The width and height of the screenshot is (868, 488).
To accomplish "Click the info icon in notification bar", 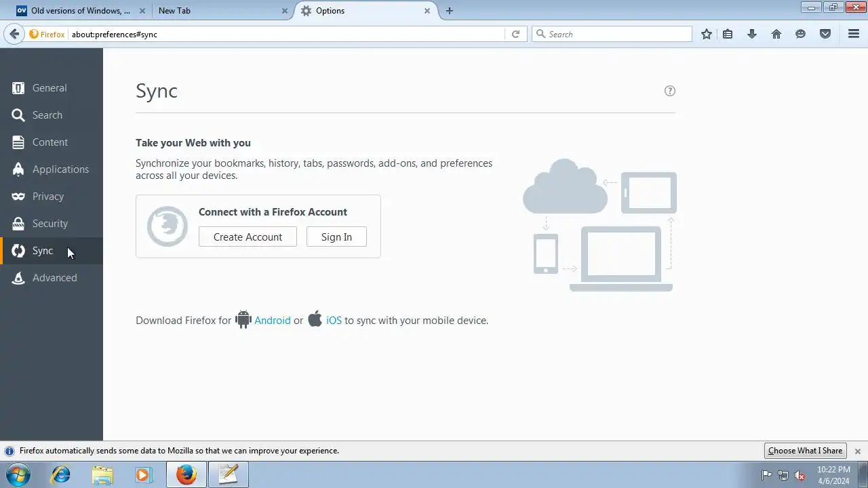I will 9,451.
